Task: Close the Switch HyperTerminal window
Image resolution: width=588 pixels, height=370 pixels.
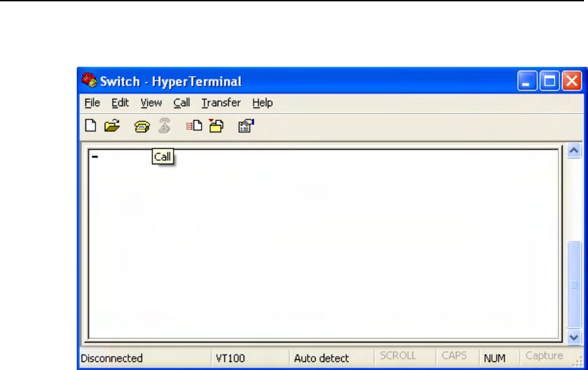Action: [x=571, y=81]
